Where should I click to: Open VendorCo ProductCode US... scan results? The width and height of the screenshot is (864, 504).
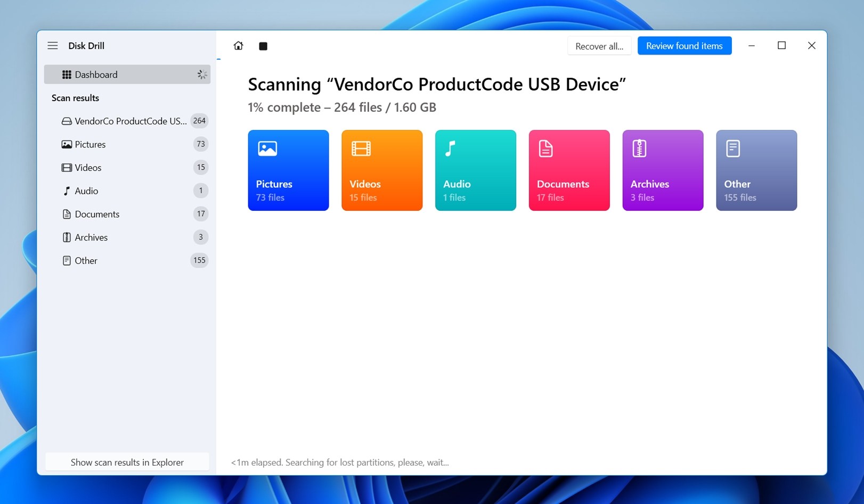click(x=127, y=121)
